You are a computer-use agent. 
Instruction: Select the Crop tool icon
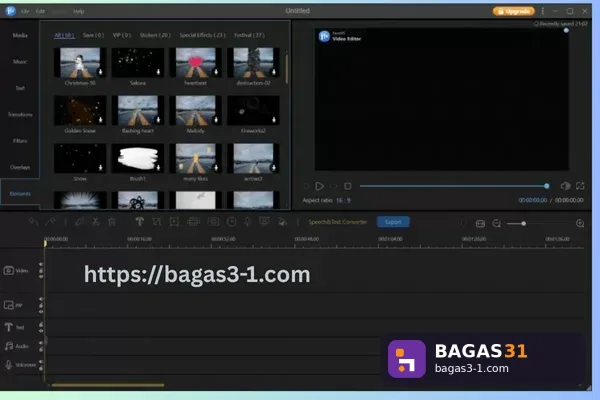pos(157,222)
